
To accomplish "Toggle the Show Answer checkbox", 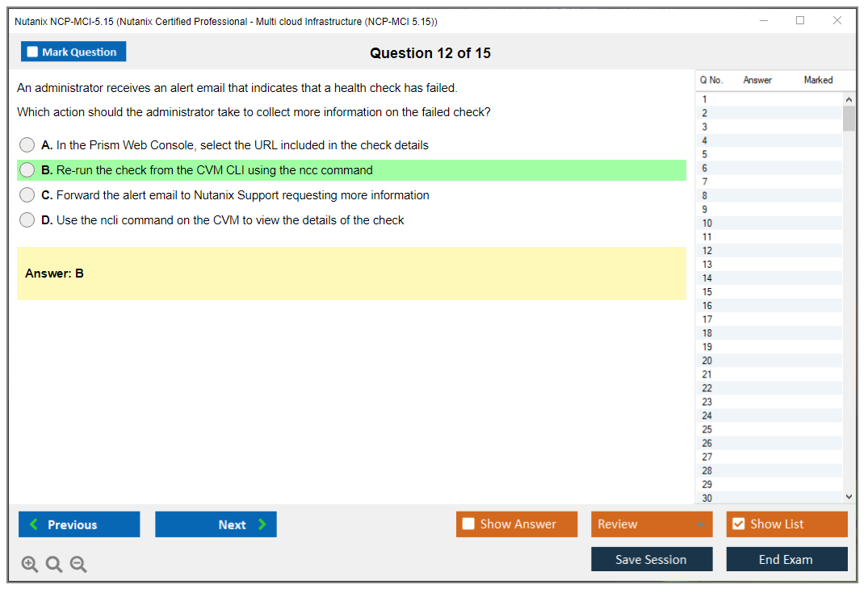I will coord(468,524).
